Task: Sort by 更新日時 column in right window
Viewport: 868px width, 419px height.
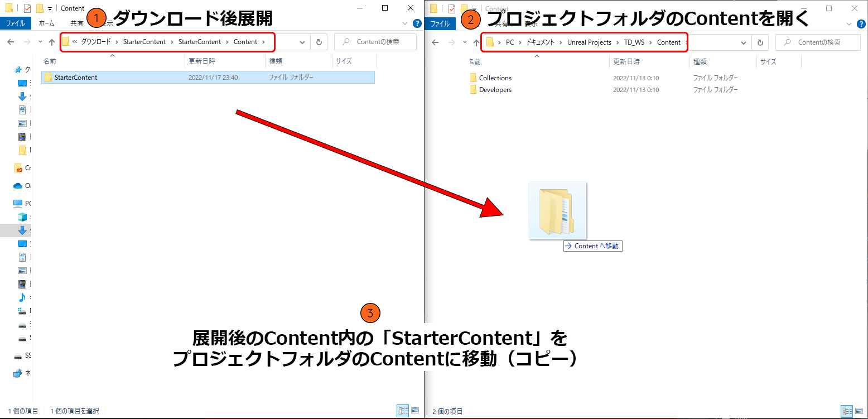Action: tap(626, 62)
